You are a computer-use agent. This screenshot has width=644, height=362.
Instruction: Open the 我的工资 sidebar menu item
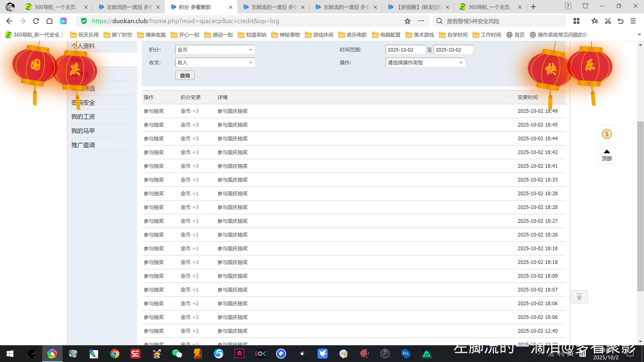83,117
